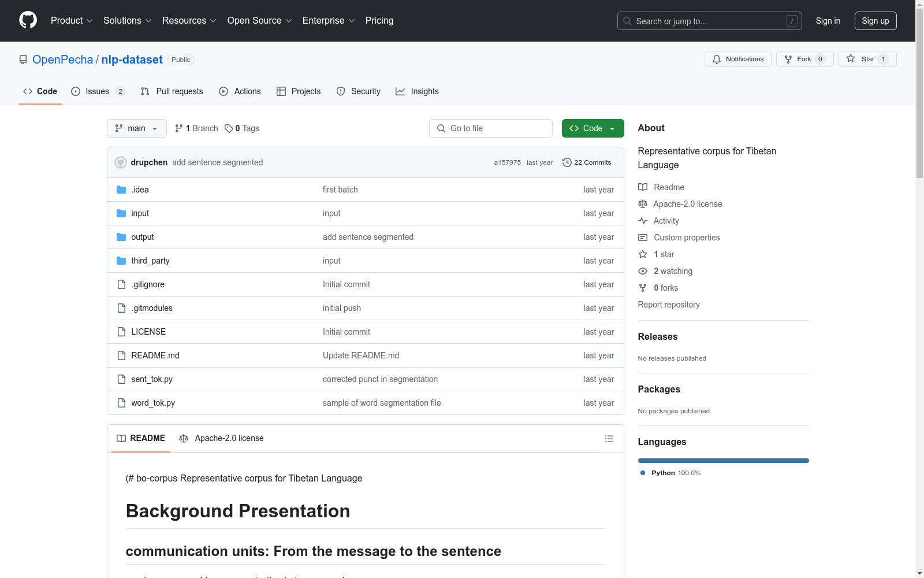
Task: Fork the nlp-dataset repository
Action: pyautogui.click(x=804, y=59)
